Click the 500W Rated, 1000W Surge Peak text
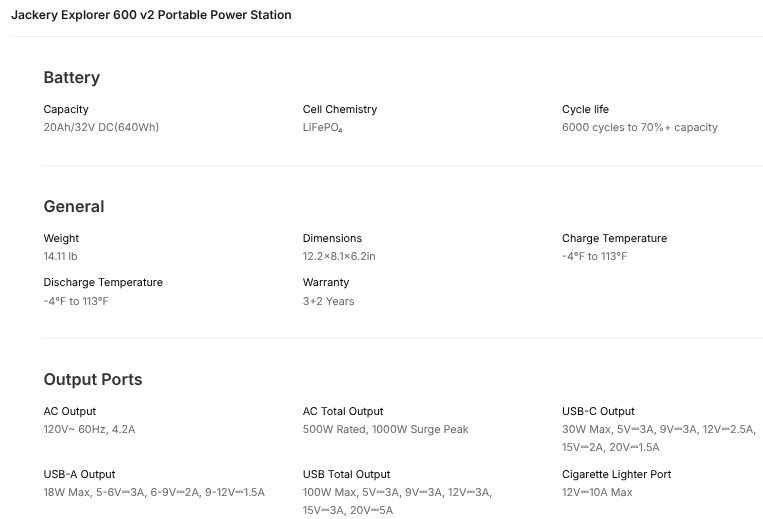763x519 pixels. (385, 429)
